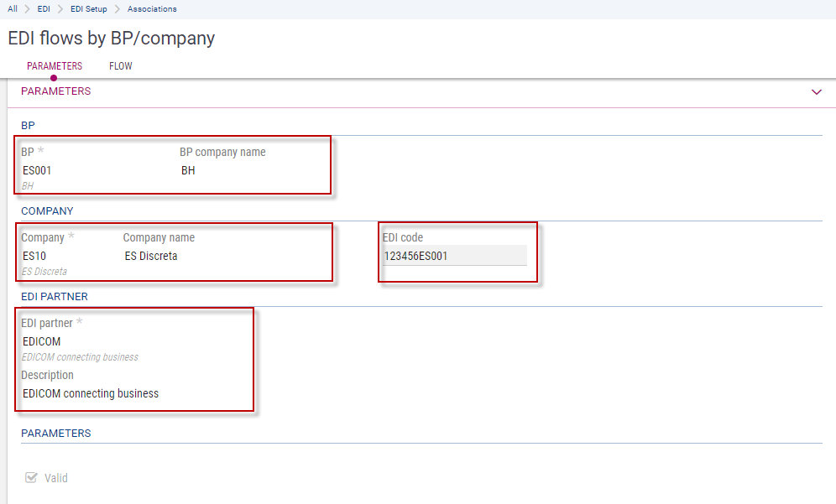Click the breadcrumb arrow after EDI Setup
The image size is (836, 504).
tap(118, 9)
